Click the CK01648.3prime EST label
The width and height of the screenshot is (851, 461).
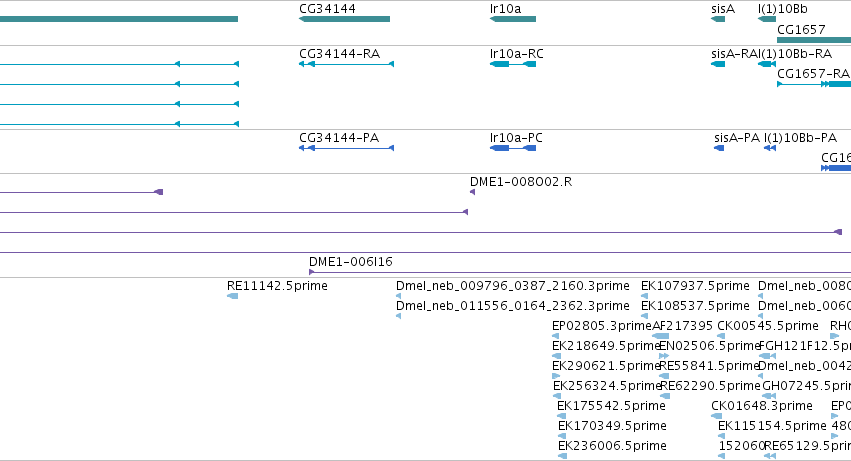761,406
